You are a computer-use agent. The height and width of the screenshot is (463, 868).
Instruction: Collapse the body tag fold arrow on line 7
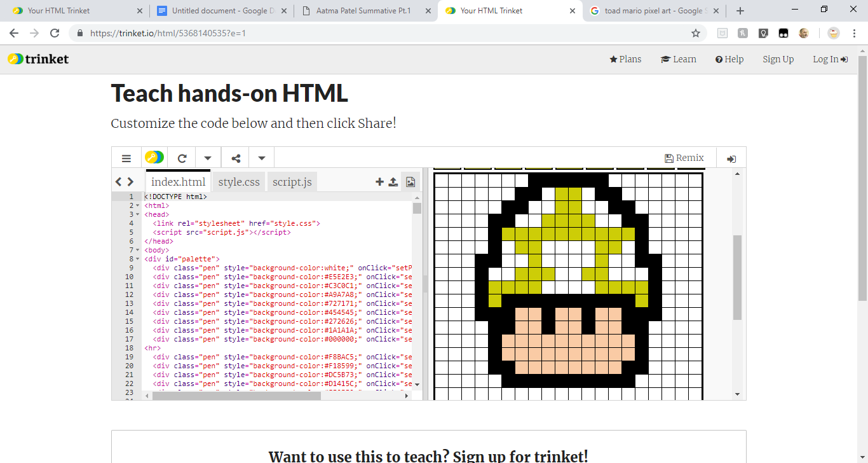pos(138,250)
